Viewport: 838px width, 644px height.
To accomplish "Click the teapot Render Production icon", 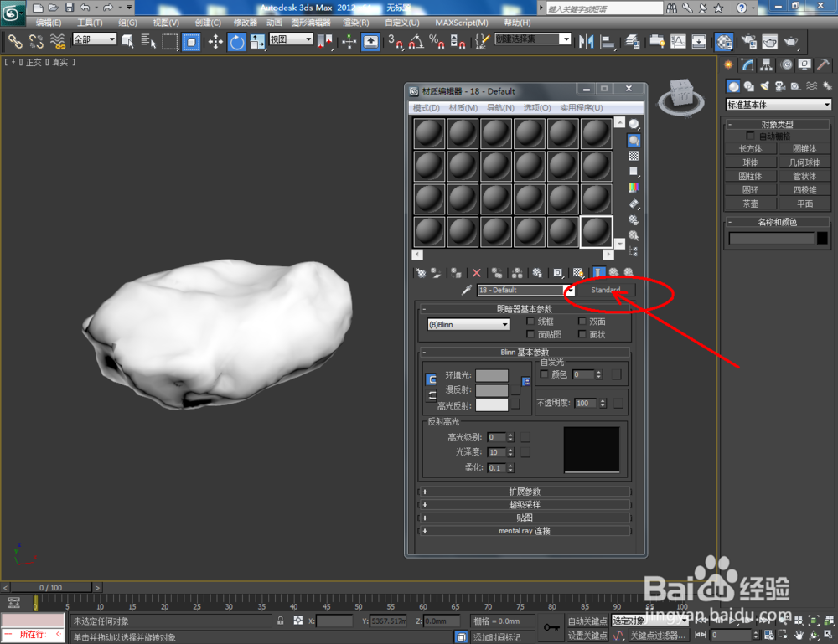I will [x=790, y=41].
